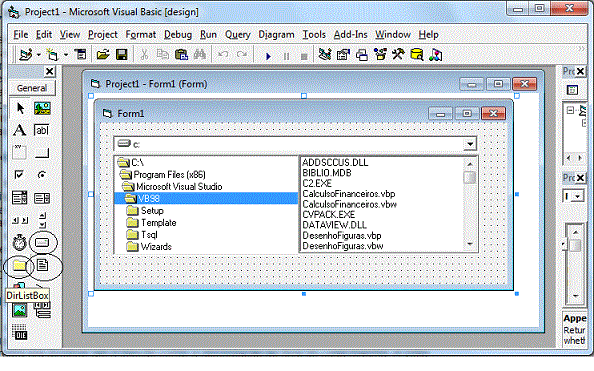The height and width of the screenshot is (371, 594).
Task: Select the OptionButton tool in the toolbox
Action: click(42, 175)
